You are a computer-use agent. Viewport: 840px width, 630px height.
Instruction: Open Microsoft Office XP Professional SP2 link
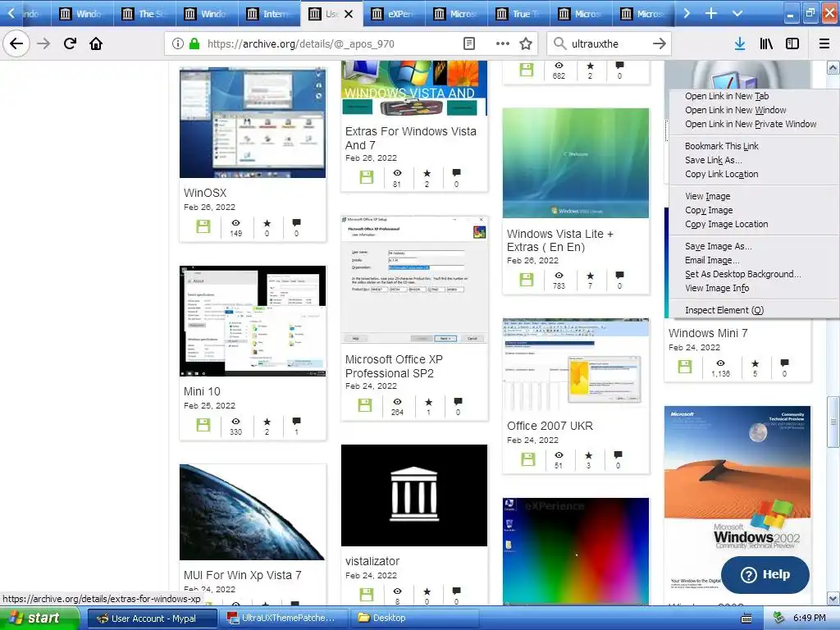394,366
